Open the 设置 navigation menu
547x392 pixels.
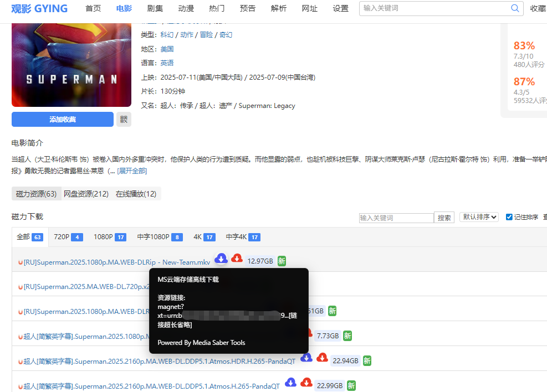(x=340, y=8)
